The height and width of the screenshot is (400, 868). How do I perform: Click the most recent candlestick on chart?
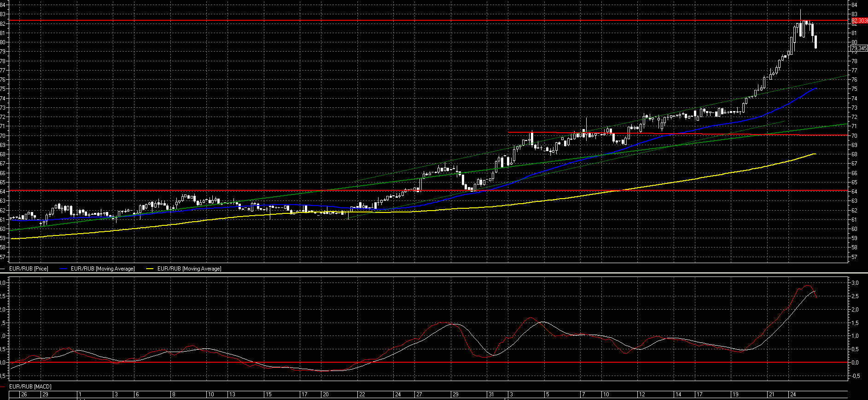pyautogui.click(x=816, y=42)
